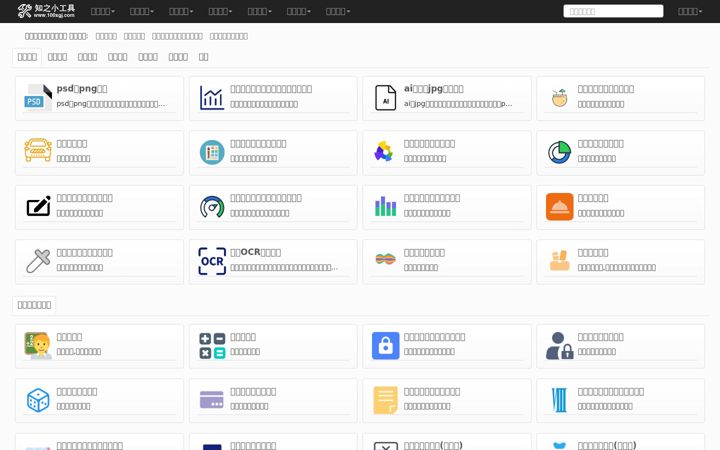Open the OCR recognition icon

pyautogui.click(x=212, y=261)
